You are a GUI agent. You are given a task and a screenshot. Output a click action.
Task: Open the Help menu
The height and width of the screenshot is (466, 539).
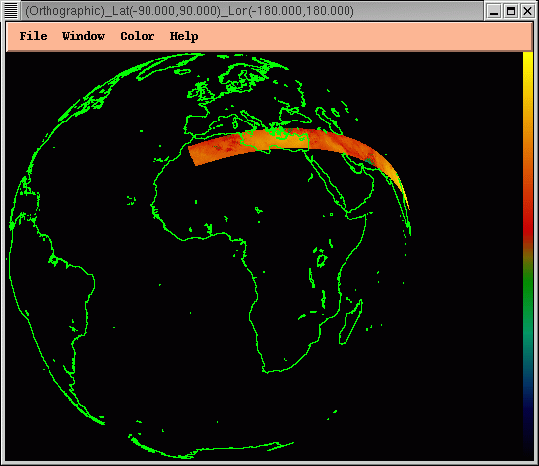pyautogui.click(x=184, y=36)
